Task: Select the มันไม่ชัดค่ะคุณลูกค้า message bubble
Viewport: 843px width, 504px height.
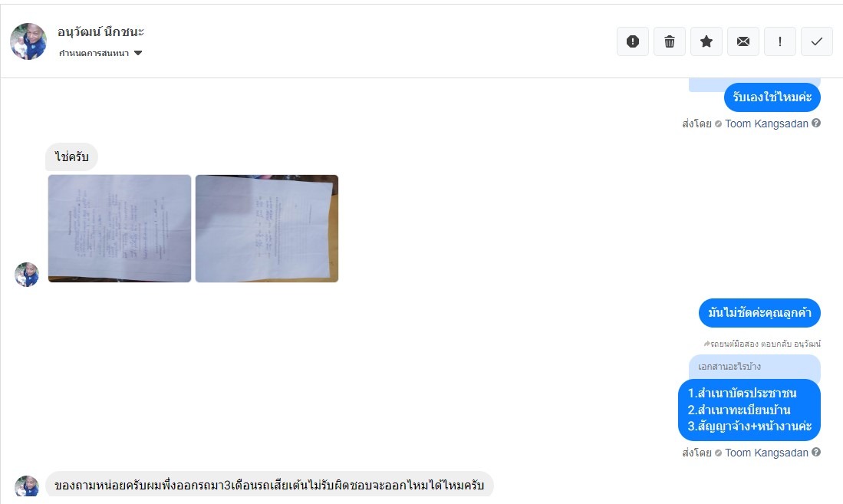Action: pyautogui.click(x=759, y=312)
